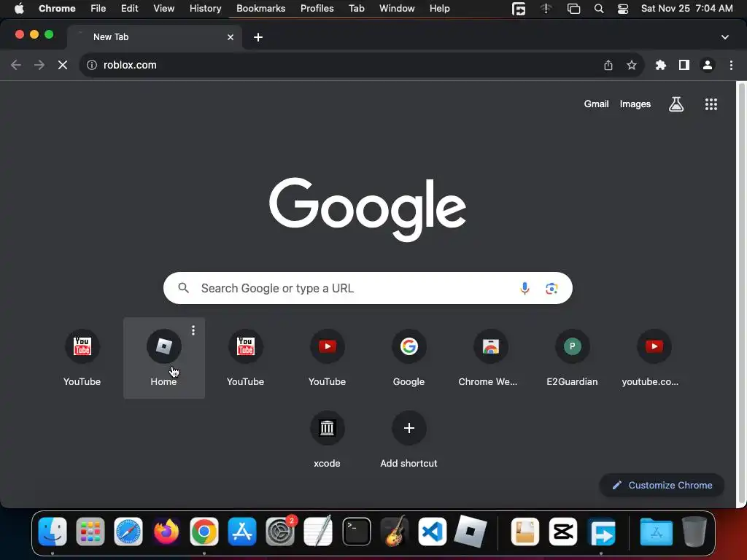Open Chrome's three-dot menu
The width and height of the screenshot is (747, 560).
pos(731,65)
